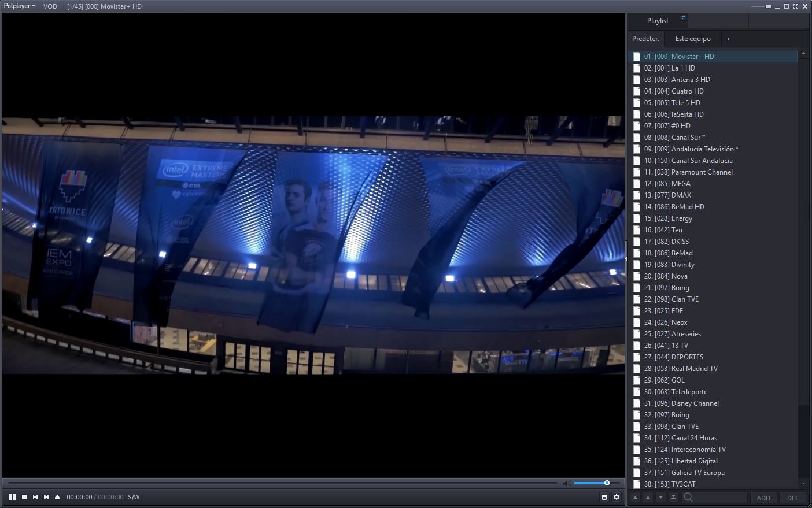
Task: Click the playlist scrollbar down arrow
Action: pyautogui.click(x=803, y=483)
